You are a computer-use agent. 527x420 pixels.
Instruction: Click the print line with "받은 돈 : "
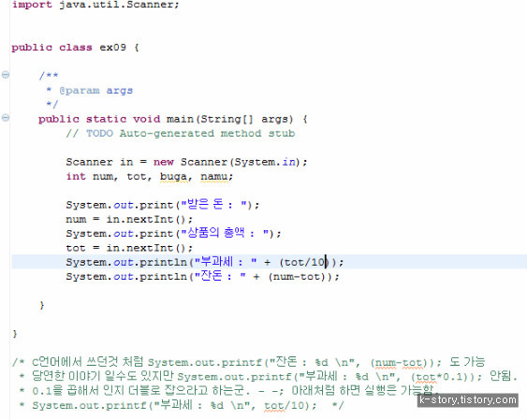point(163,205)
